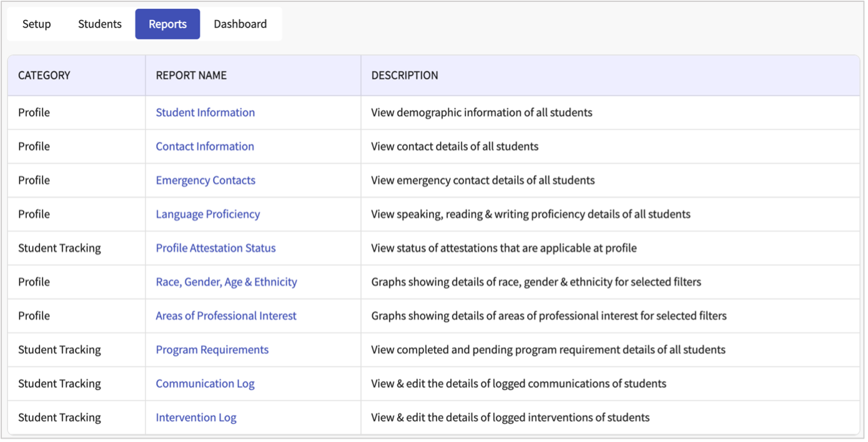Click the REPORT NAME column header

[191, 76]
